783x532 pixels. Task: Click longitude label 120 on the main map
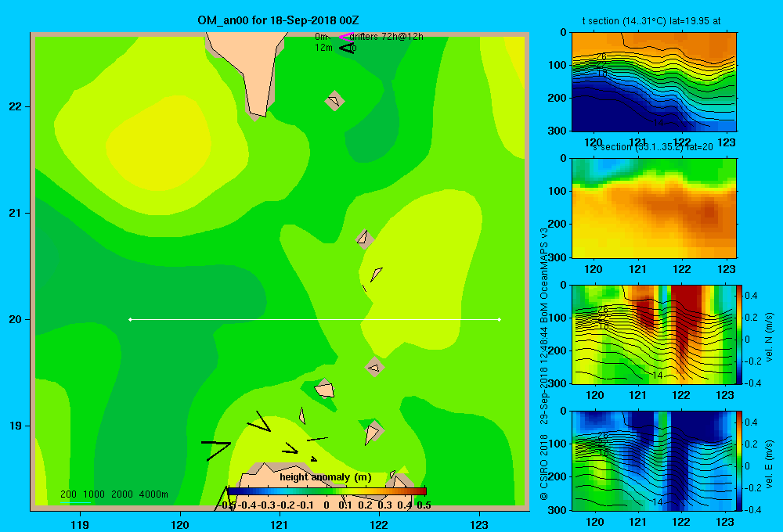(x=180, y=524)
